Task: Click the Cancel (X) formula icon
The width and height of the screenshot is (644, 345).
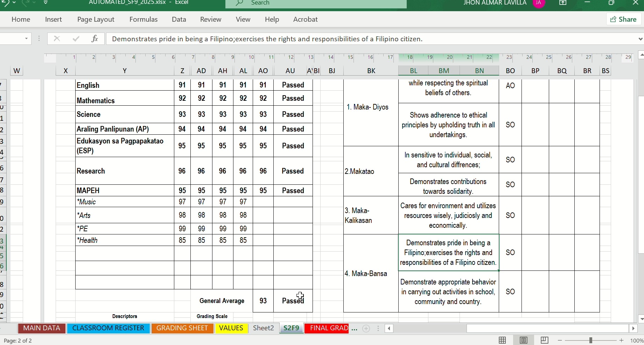Action: click(57, 39)
